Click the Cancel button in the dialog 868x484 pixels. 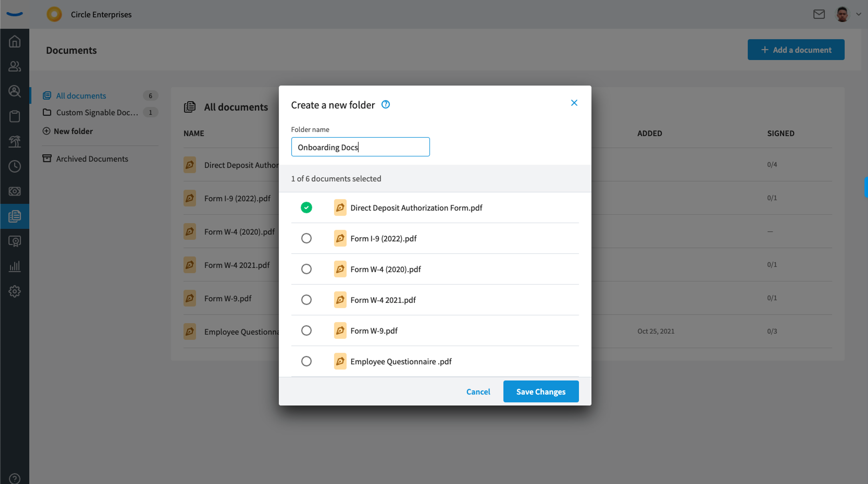coord(478,392)
